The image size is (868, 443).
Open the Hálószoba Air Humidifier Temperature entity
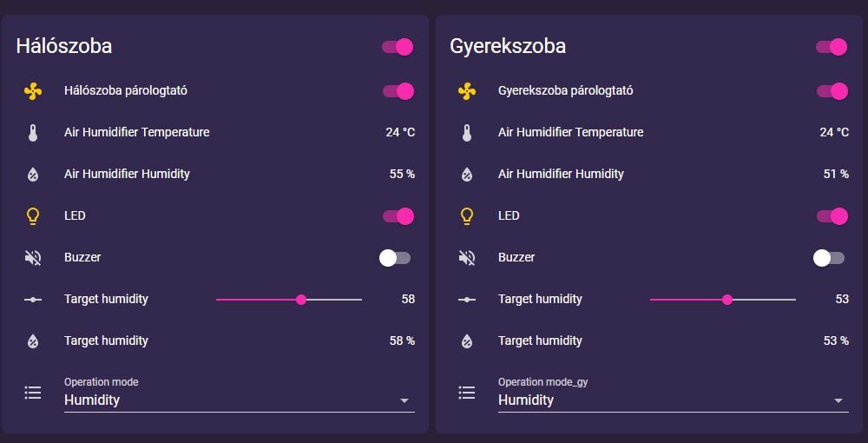pos(137,133)
